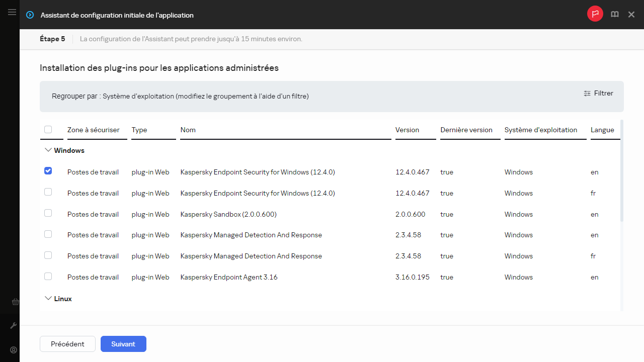Close the configuration assistant with the X
Viewport: 644px width, 362px height.
[x=631, y=15]
